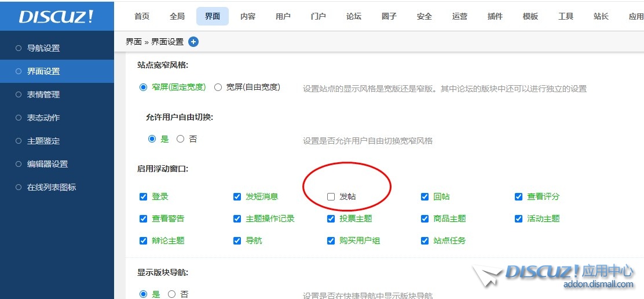Toggle the 发短消息 checkbox

237,197
